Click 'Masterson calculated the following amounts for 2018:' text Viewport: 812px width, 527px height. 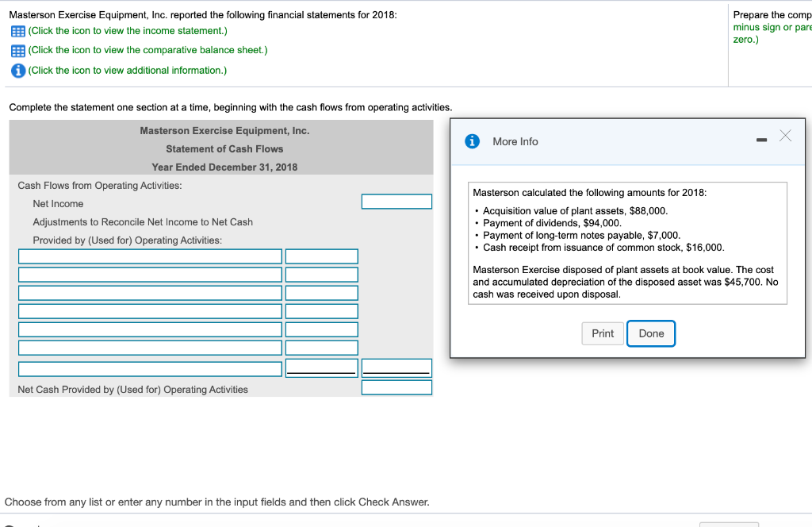pos(589,193)
